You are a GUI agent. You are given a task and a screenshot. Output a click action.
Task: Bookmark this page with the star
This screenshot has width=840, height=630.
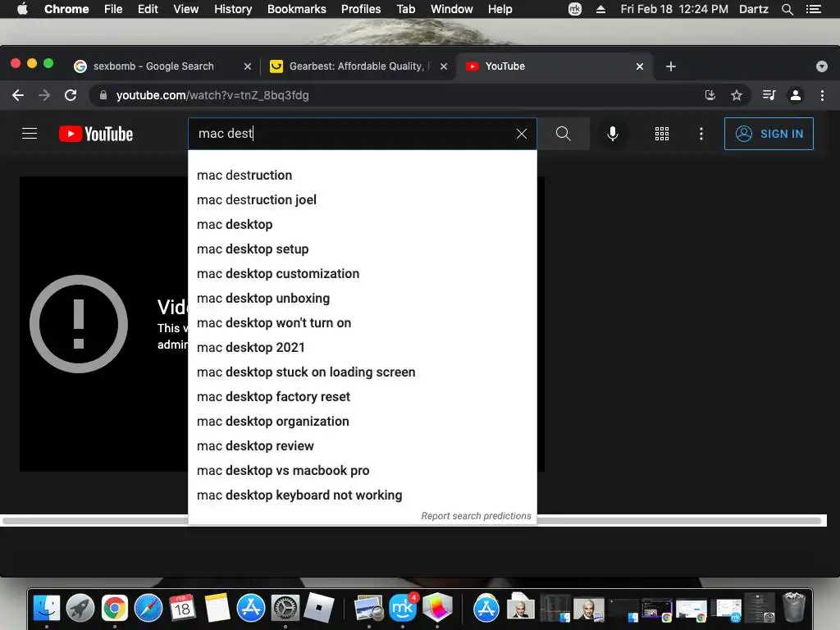click(737, 95)
